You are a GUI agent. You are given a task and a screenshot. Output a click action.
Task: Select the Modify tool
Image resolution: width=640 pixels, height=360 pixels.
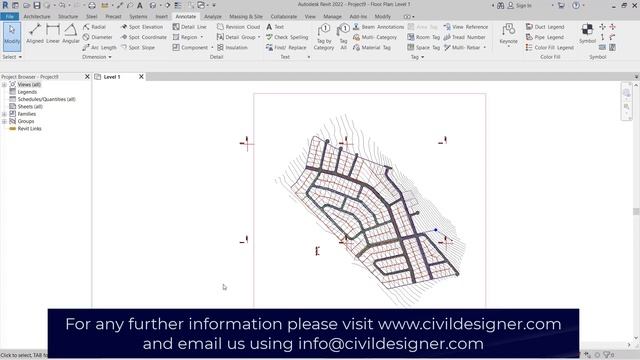[x=12, y=36]
